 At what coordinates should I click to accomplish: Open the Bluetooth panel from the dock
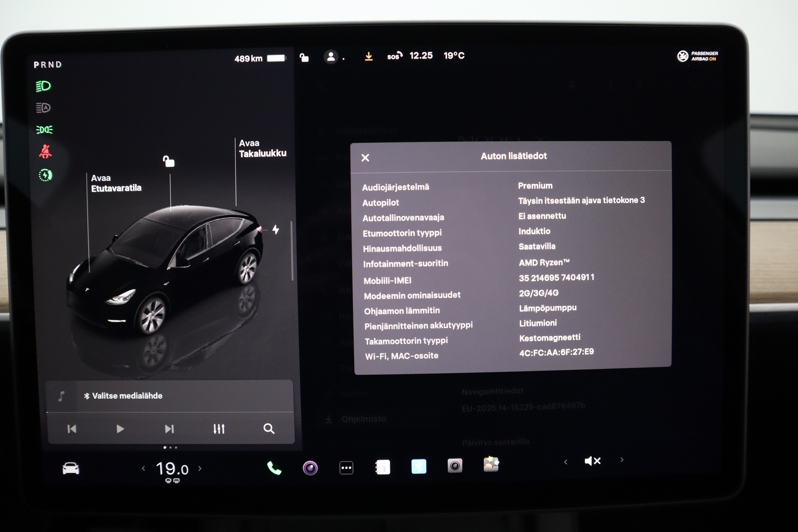coord(418,466)
